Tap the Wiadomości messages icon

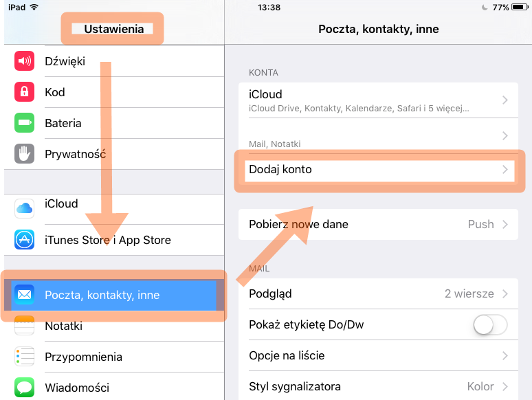[x=25, y=388]
